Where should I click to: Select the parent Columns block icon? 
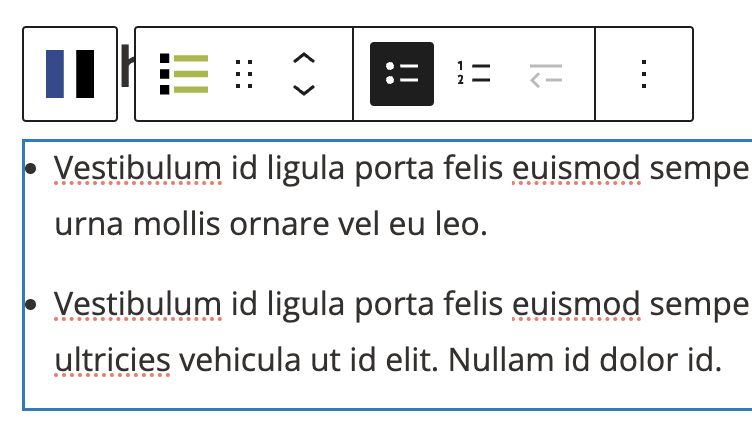point(70,74)
